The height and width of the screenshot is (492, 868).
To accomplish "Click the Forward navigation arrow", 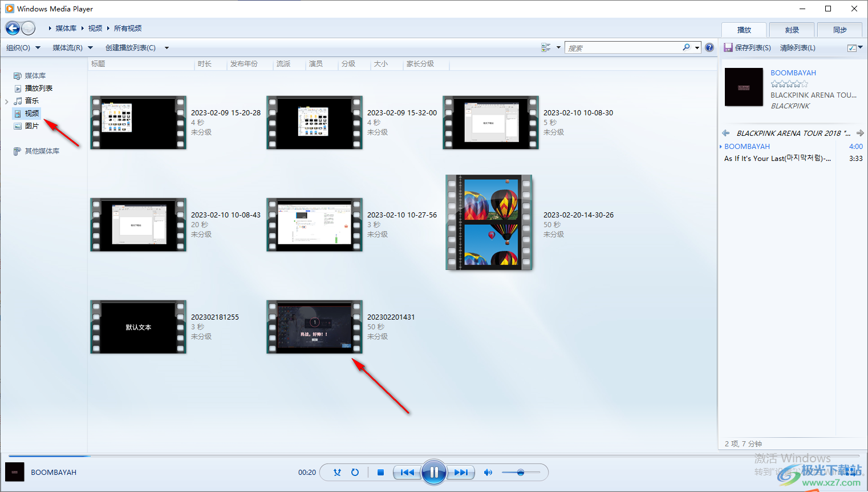I will 29,28.
